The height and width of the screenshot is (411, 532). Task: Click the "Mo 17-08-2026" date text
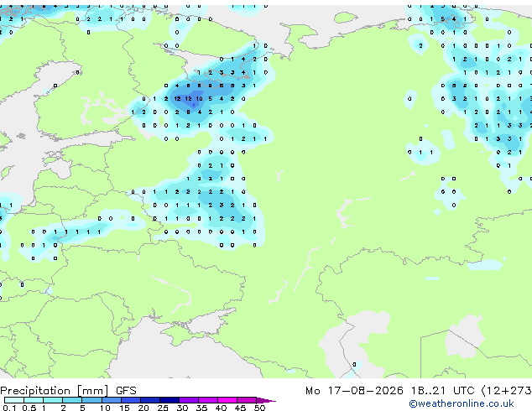point(354,391)
